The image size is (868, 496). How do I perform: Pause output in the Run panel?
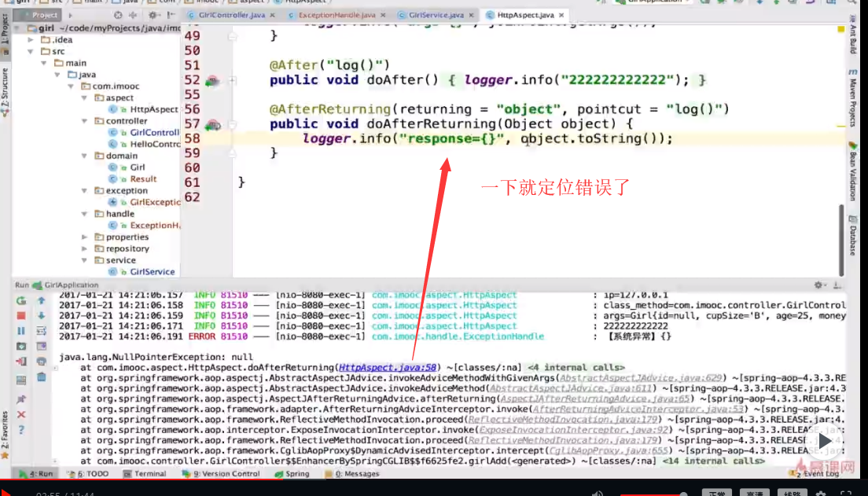pos(21,331)
